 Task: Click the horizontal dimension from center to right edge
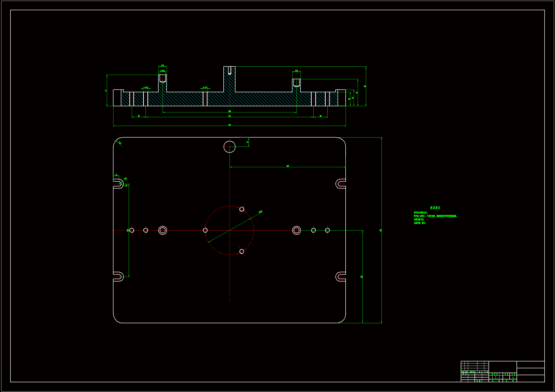click(287, 166)
